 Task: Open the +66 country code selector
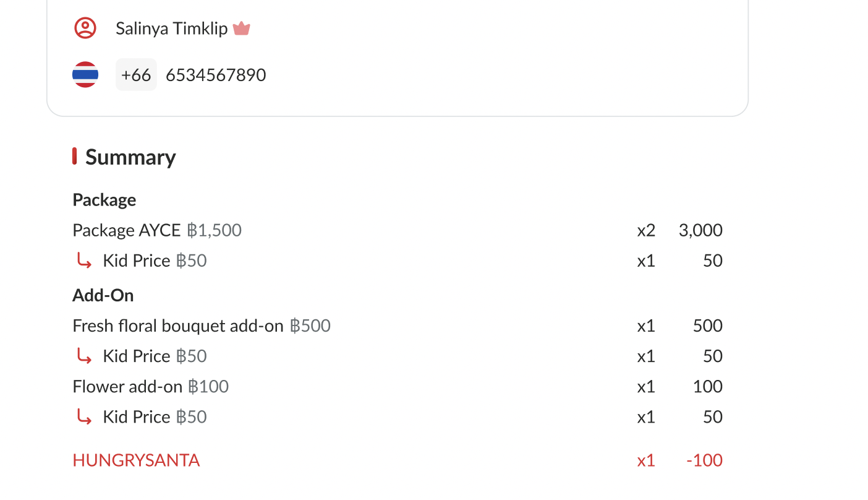pos(136,75)
